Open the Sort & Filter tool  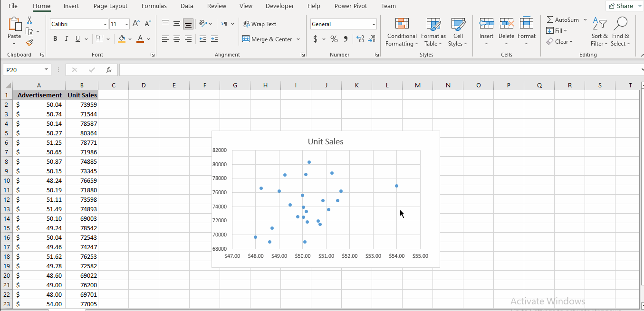[x=599, y=32]
